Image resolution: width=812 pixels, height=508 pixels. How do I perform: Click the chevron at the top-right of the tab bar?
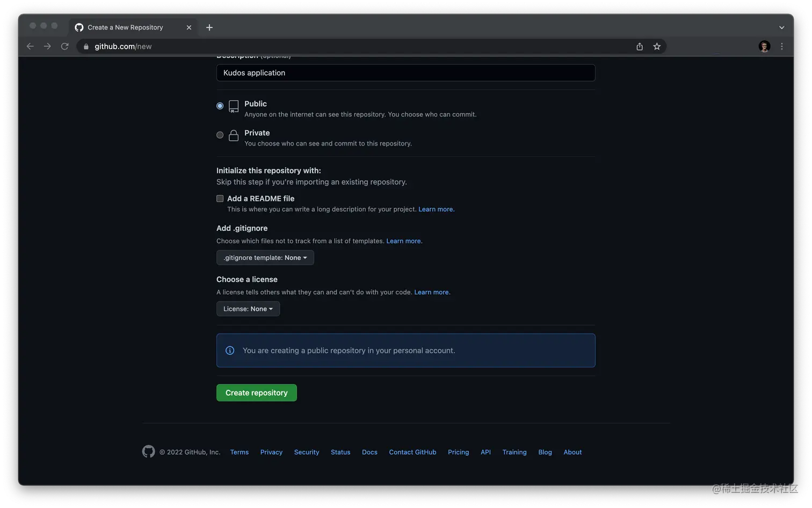point(781,27)
